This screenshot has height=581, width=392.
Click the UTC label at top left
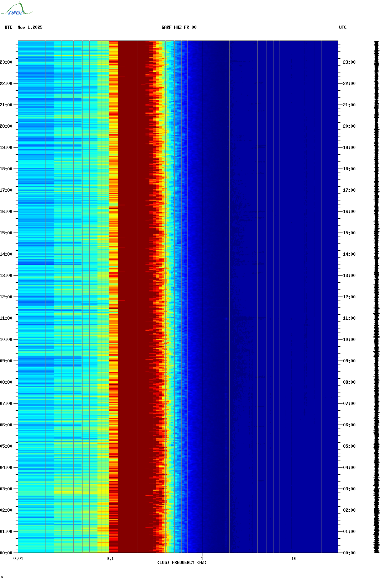[x=9, y=27]
